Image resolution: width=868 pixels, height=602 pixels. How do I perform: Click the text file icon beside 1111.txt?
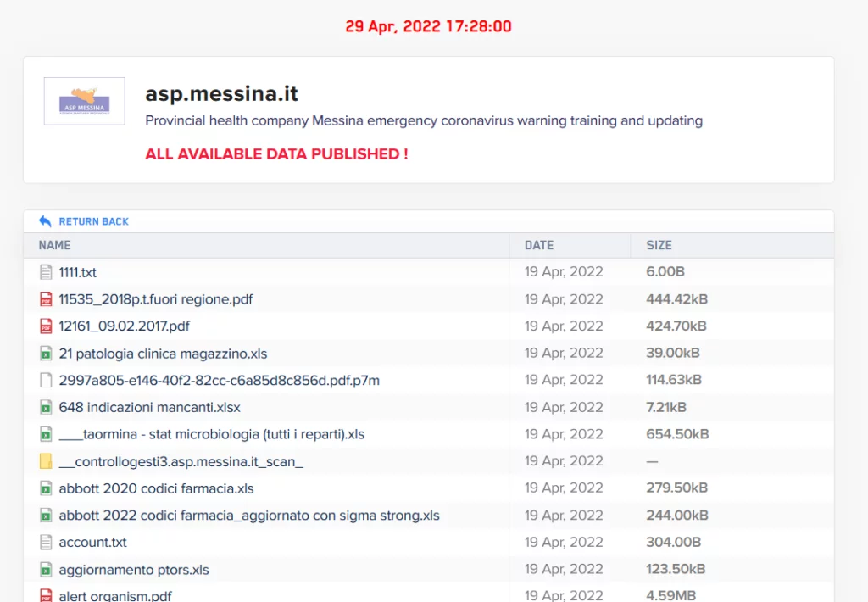tap(46, 272)
